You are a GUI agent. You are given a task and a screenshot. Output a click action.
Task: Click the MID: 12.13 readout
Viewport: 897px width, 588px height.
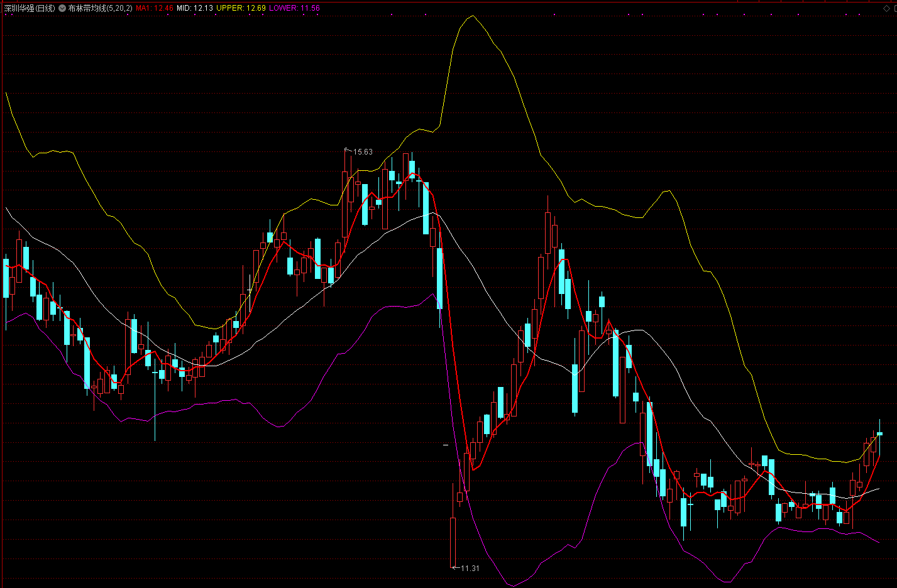point(195,8)
